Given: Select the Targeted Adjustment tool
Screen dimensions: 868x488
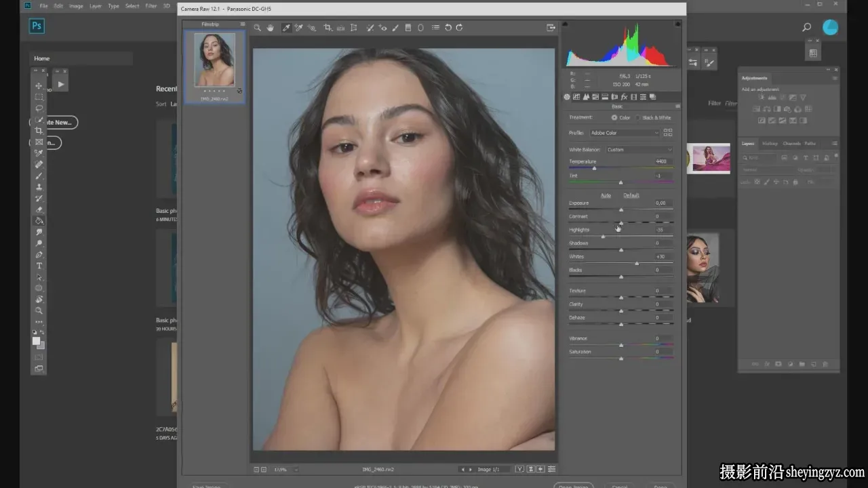Looking at the screenshot, I should (312, 28).
